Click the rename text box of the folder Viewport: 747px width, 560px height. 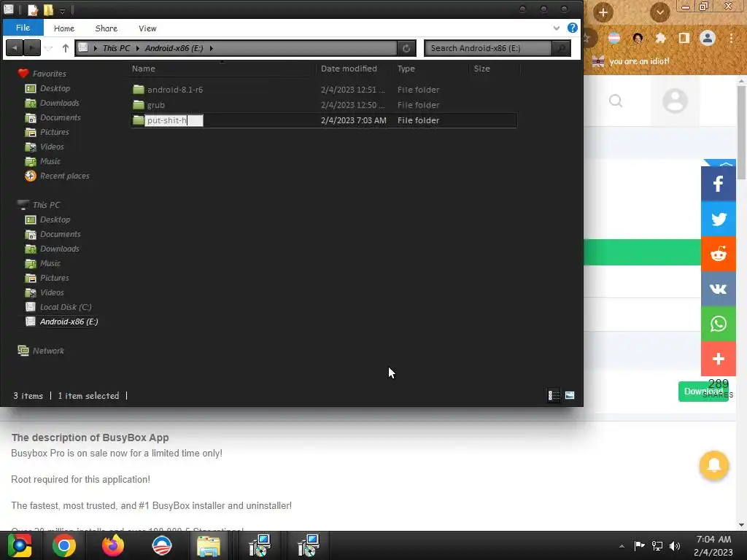pos(174,120)
